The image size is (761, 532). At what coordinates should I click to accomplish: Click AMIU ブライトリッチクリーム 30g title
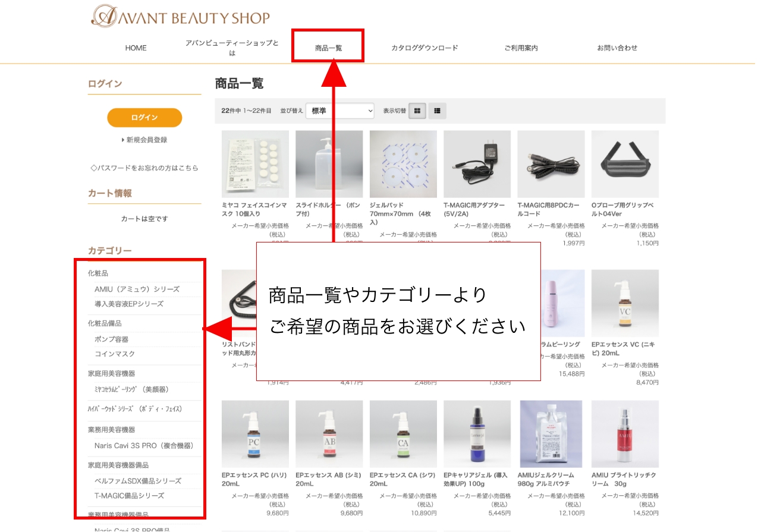pos(624,480)
